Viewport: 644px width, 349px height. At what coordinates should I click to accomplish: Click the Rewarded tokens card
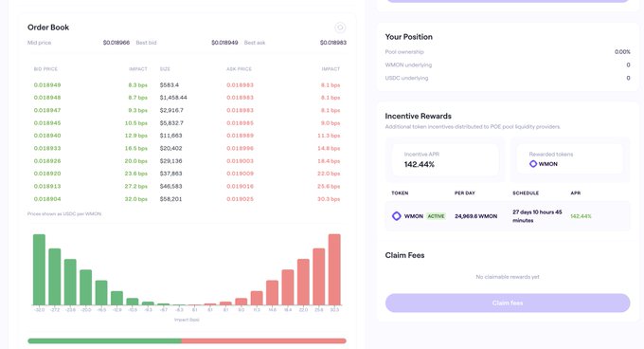(x=570, y=159)
